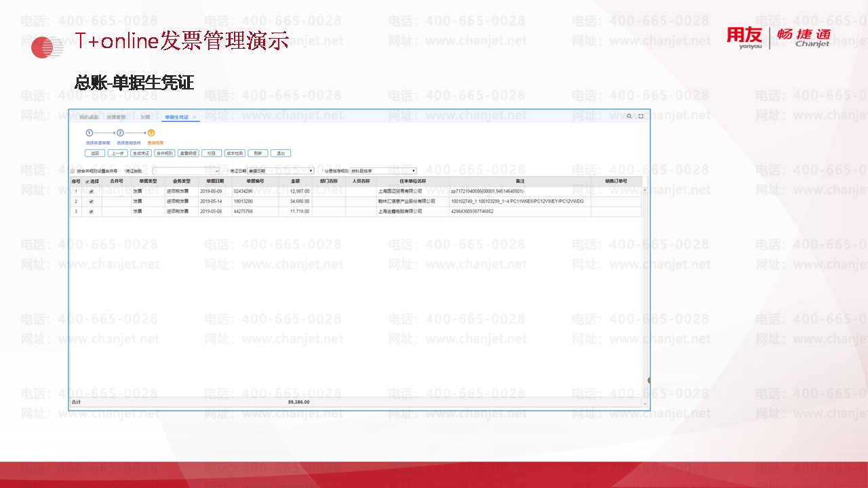Click the 返回 button
Viewport: 868px width, 488px height.
95,153
